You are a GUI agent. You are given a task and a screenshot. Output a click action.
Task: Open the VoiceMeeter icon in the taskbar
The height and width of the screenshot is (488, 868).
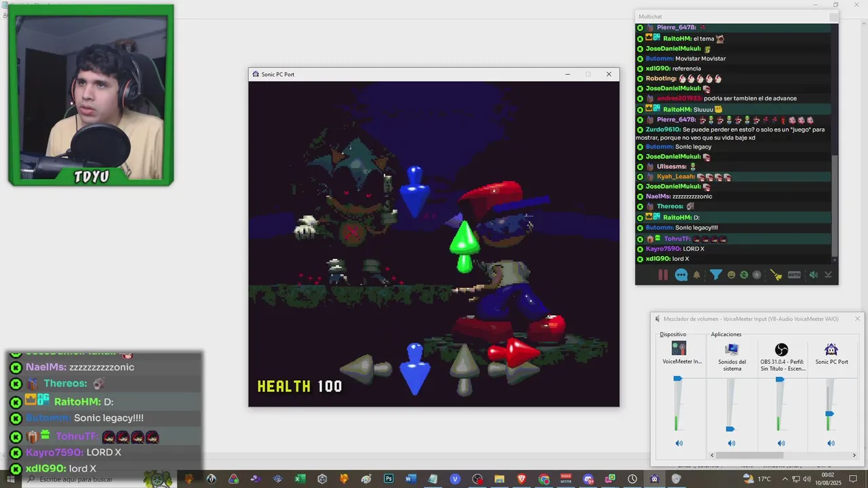(x=566, y=479)
